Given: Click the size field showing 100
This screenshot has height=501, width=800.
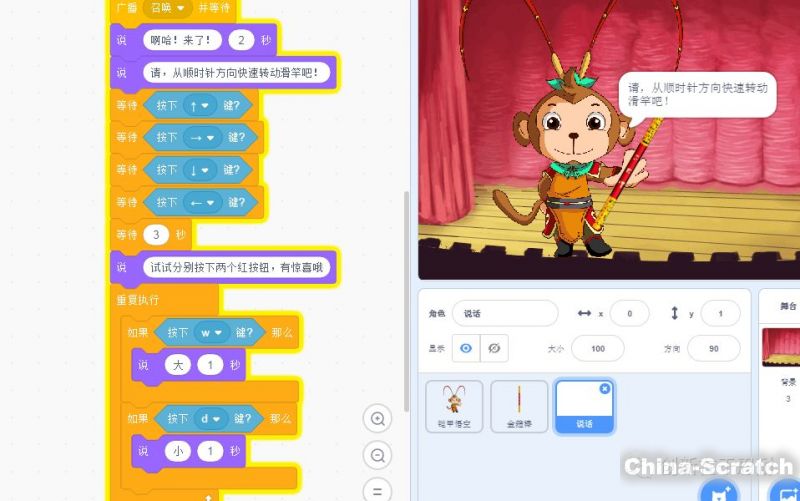Looking at the screenshot, I should [597, 348].
